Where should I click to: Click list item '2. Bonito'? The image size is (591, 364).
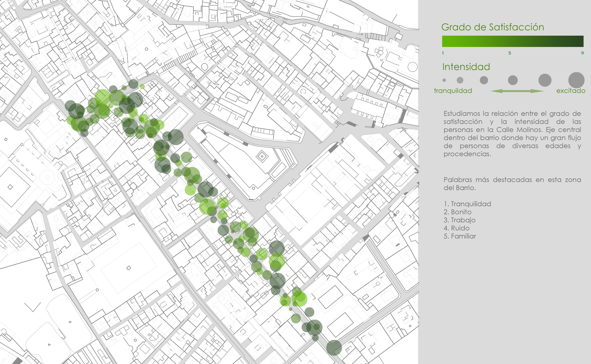pyautogui.click(x=457, y=212)
